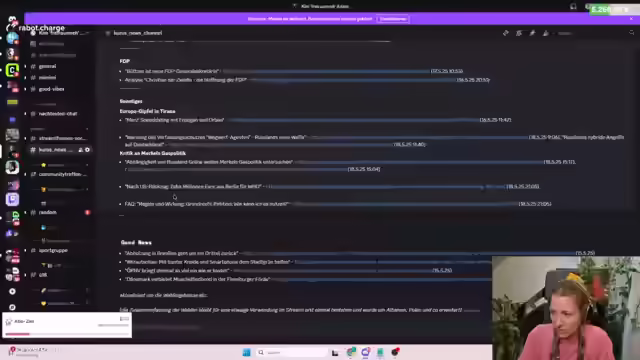Viewport: 640px width, 360px height.
Task: Click the Alto-Zen track title
Action: (24, 321)
